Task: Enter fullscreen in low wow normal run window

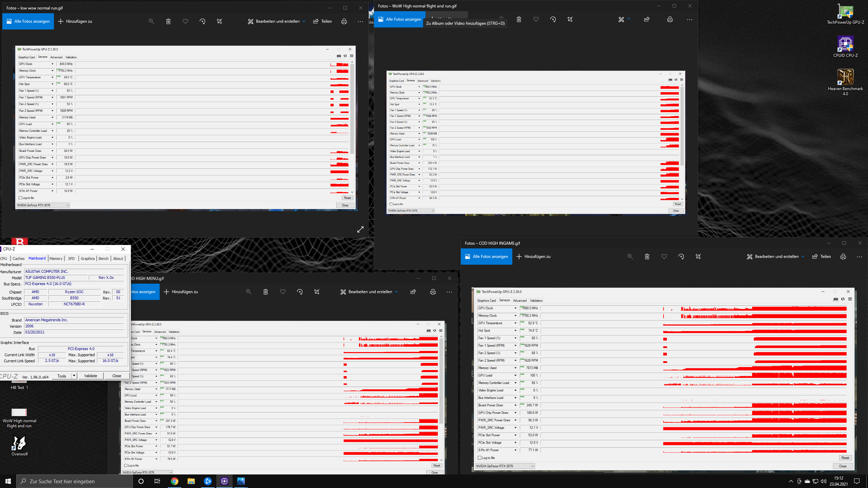Action: (x=360, y=229)
